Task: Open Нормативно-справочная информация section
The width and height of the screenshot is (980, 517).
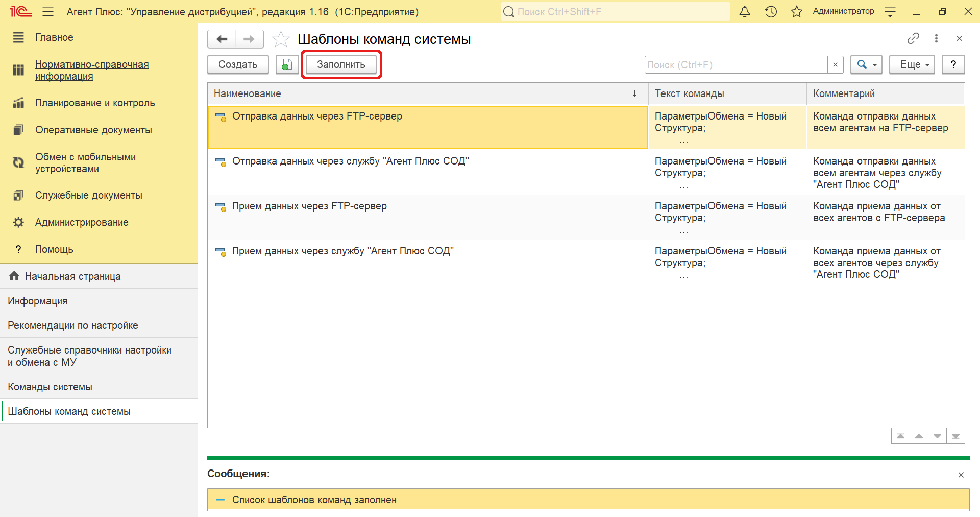Action: 99,70
